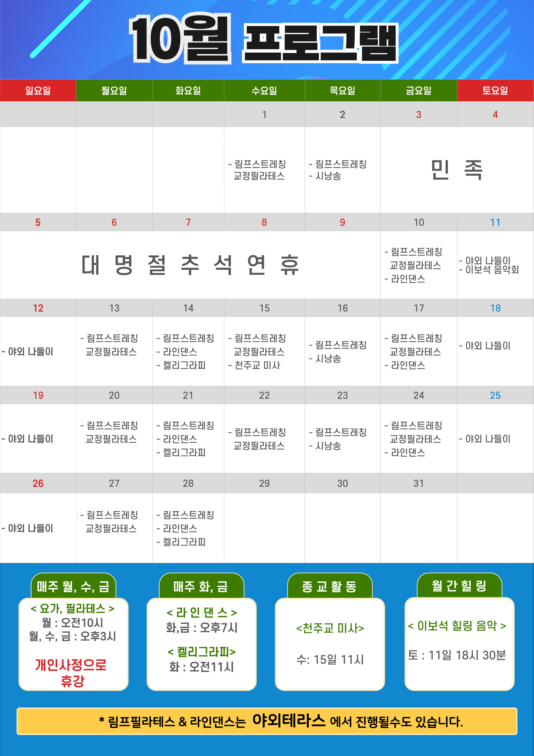Click the 월간힐링 tab label

click(x=459, y=586)
